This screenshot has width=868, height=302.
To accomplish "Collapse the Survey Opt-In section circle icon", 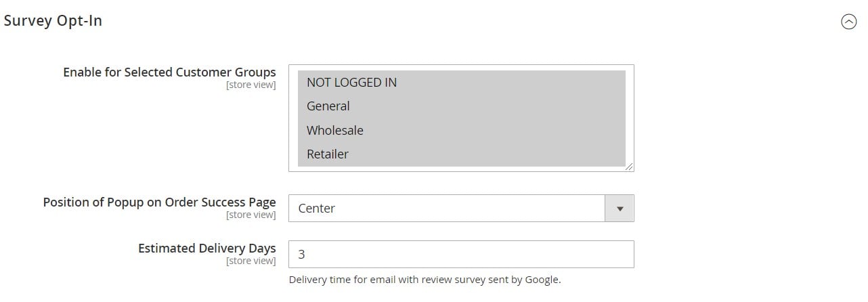I will point(848,22).
